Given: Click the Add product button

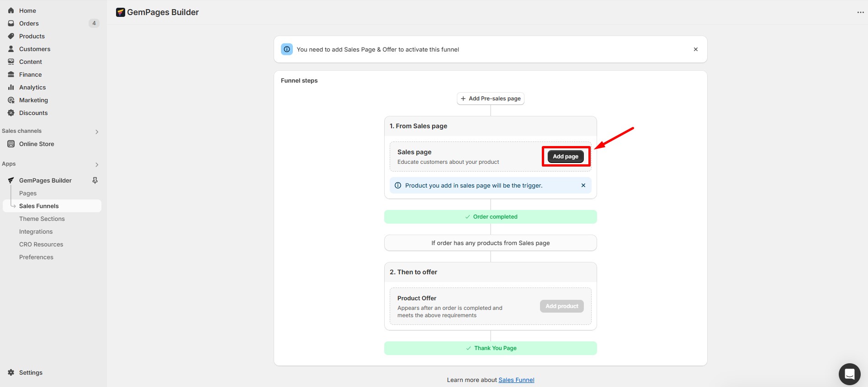Looking at the screenshot, I should [561, 306].
